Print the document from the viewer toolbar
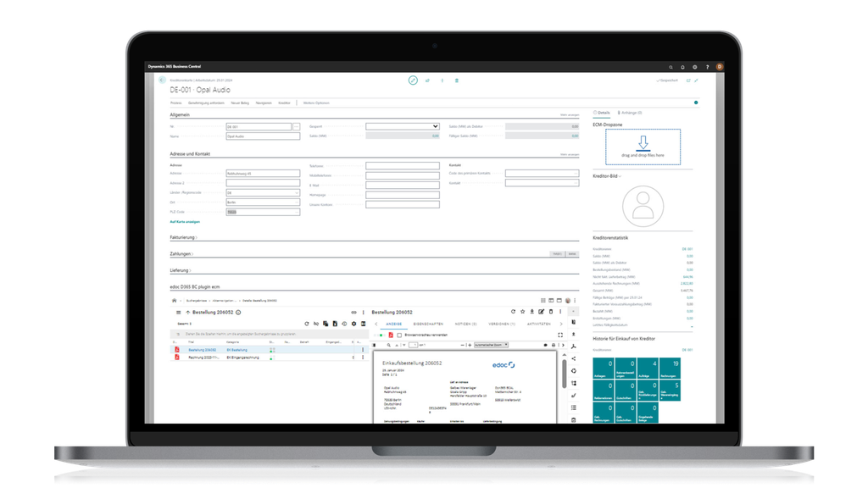 [553, 345]
